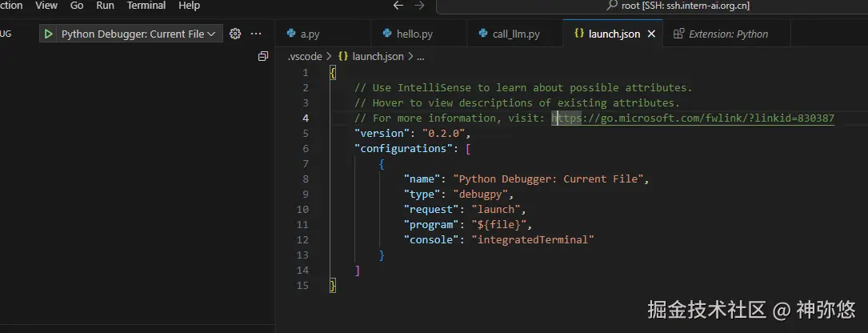Open the Extension: Python tab
868x333 pixels.
[727, 34]
